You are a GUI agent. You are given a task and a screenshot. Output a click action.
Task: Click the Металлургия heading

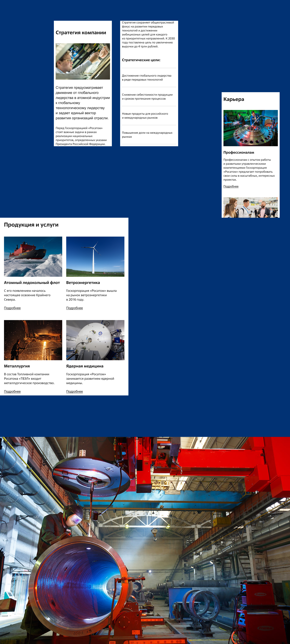(x=17, y=366)
